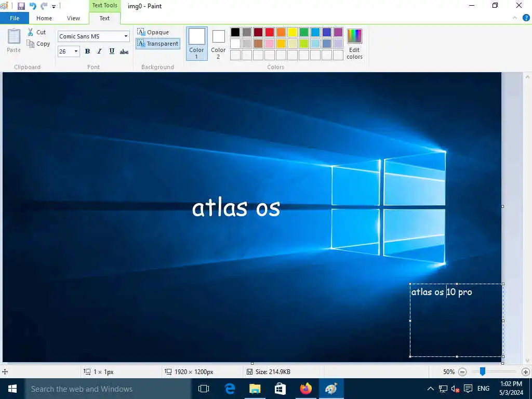The image size is (532, 399).
Task: Select Color 1 foreground box
Action: (196, 44)
